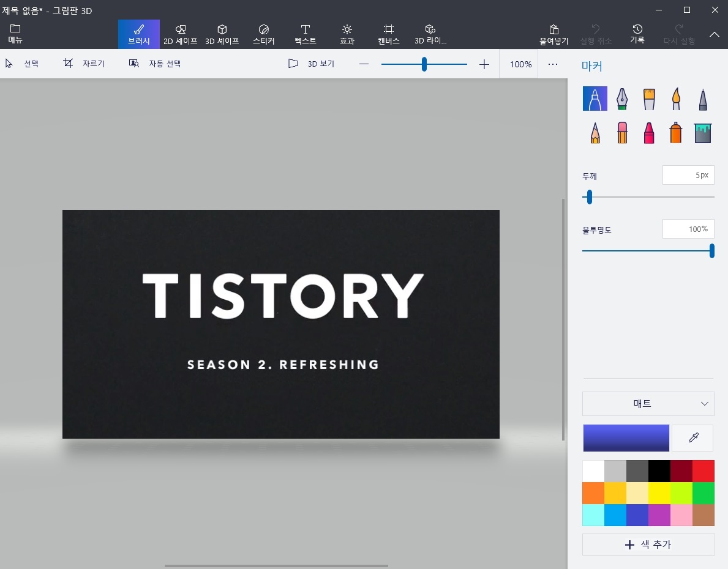The height and width of the screenshot is (569, 728).
Task: Pick the bright red color swatch
Action: tap(704, 471)
